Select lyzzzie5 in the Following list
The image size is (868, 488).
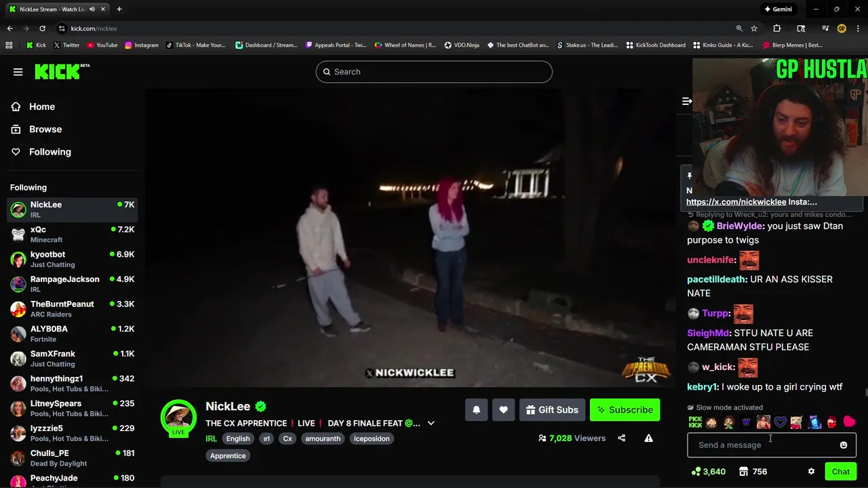pos(73,433)
